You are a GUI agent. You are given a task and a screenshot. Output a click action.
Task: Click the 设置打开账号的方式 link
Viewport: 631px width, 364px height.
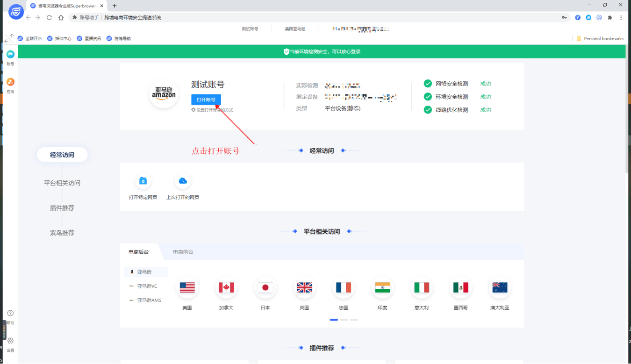(213, 109)
